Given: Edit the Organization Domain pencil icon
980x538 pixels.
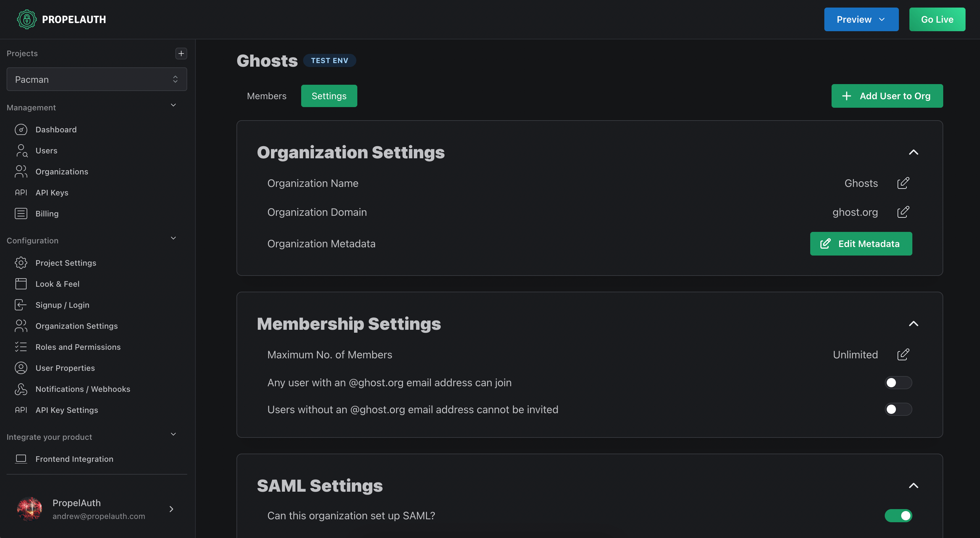Looking at the screenshot, I should tap(903, 212).
